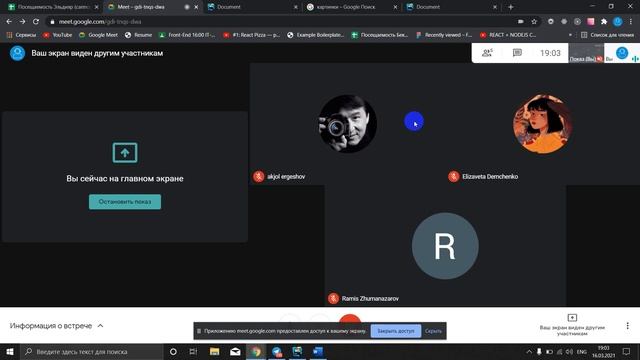
Task: Click the present-screen icon in bottom bar
Action: 572,318
